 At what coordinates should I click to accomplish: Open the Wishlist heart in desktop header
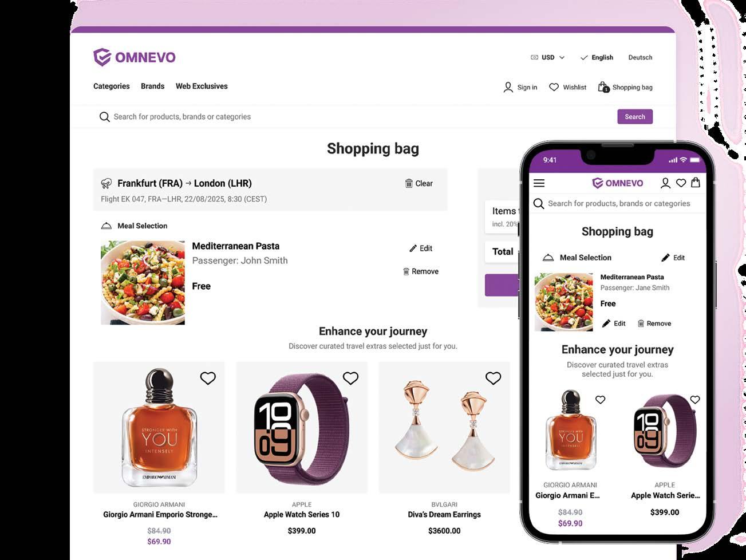click(x=554, y=87)
